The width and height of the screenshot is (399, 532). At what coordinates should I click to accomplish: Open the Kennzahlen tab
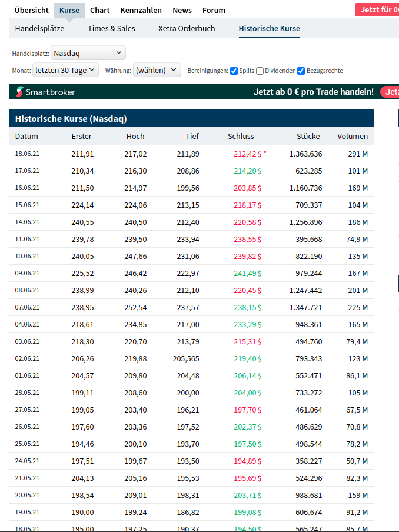(141, 11)
